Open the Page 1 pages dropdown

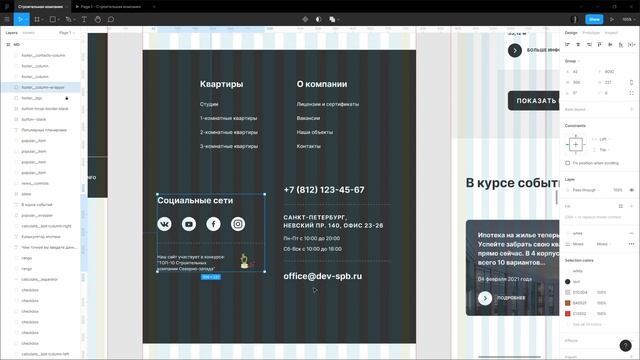(x=67, y=33)
